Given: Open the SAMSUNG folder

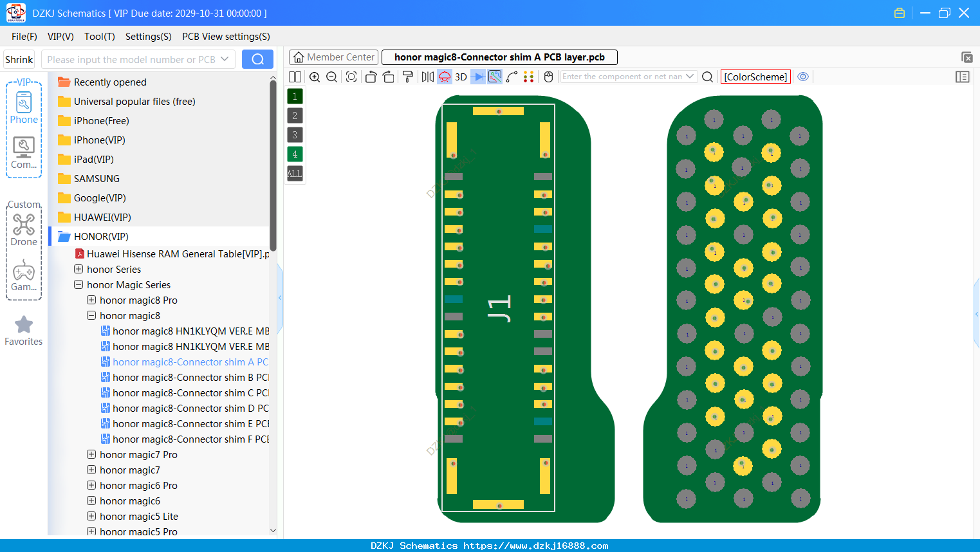Looking at the screenshot, I should pyautogui.click(x=97, y=178).
